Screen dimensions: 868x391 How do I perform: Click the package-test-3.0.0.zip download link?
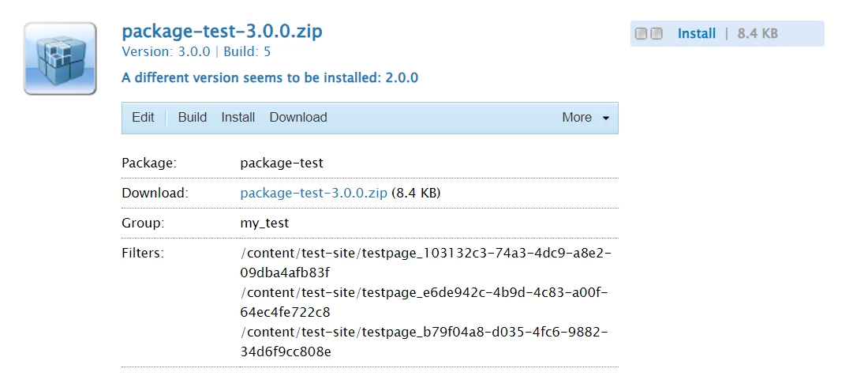313,193
